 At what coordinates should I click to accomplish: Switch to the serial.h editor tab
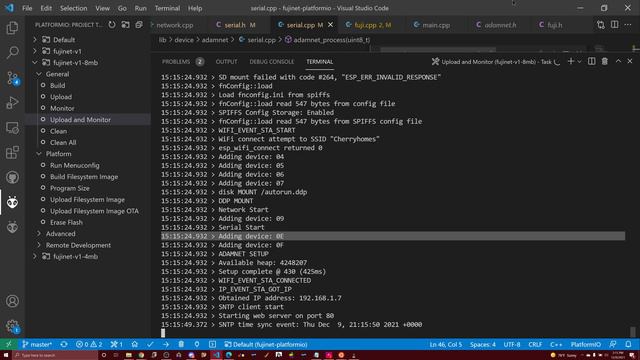pyautogui.click(x=240, y=25)
